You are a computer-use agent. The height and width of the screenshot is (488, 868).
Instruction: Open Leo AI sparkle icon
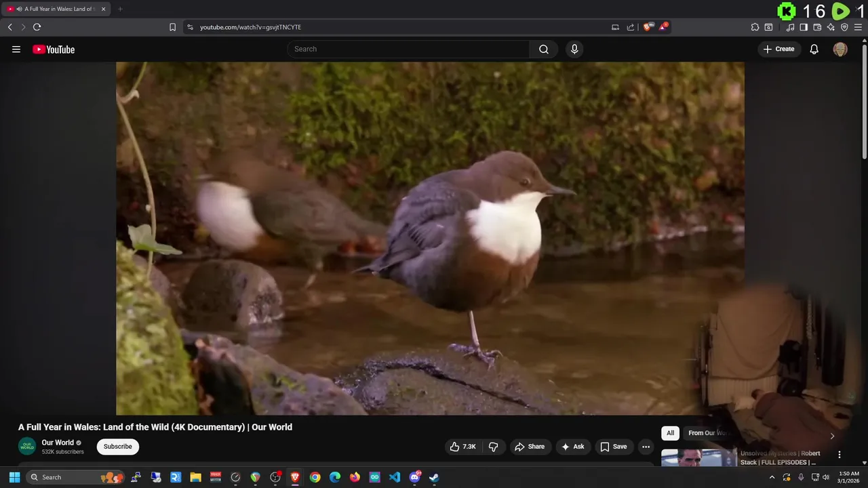pos(831,27)
